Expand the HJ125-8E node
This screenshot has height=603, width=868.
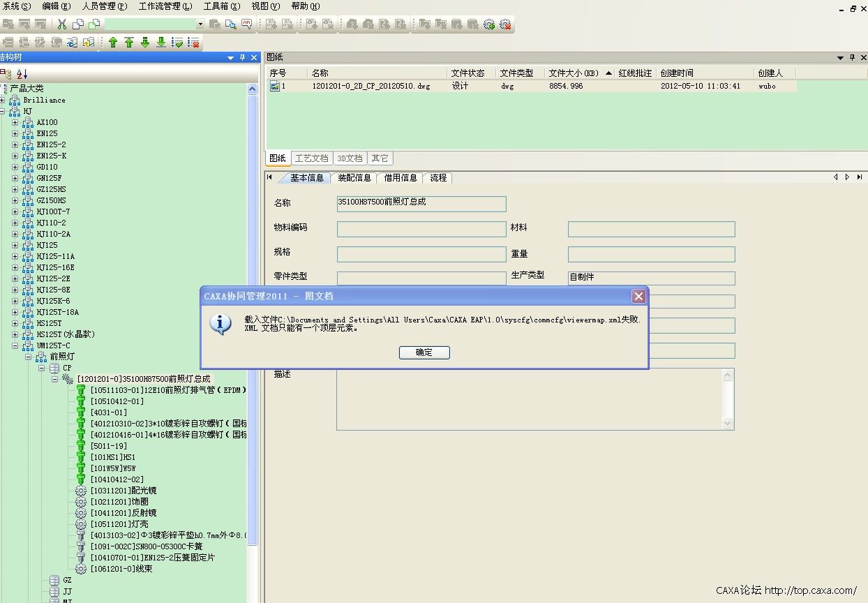15,290
